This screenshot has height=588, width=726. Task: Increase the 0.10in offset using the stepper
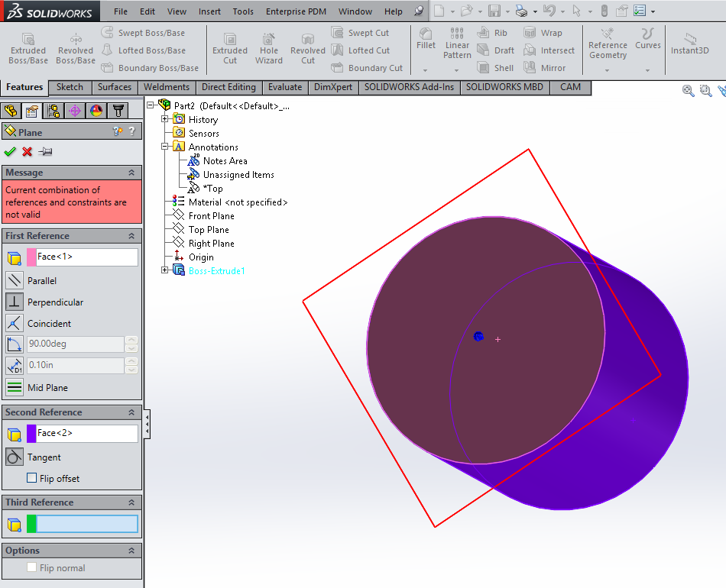(131, 360)
